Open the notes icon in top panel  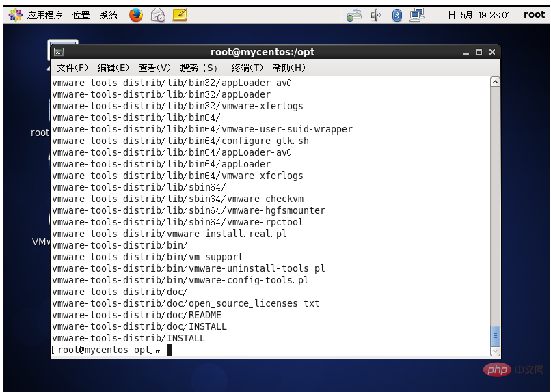pyautogui.click(x=180, y=15)
